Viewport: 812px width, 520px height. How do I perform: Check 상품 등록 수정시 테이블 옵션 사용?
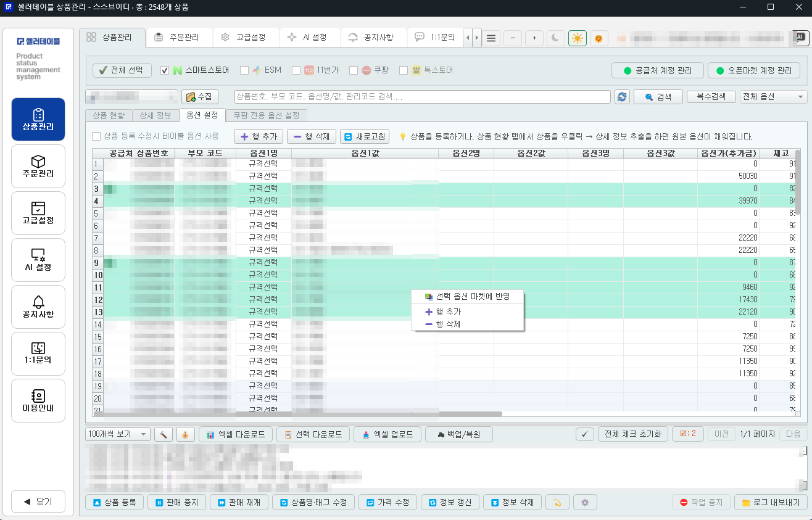pyautogui.click(x=96, y=136)
